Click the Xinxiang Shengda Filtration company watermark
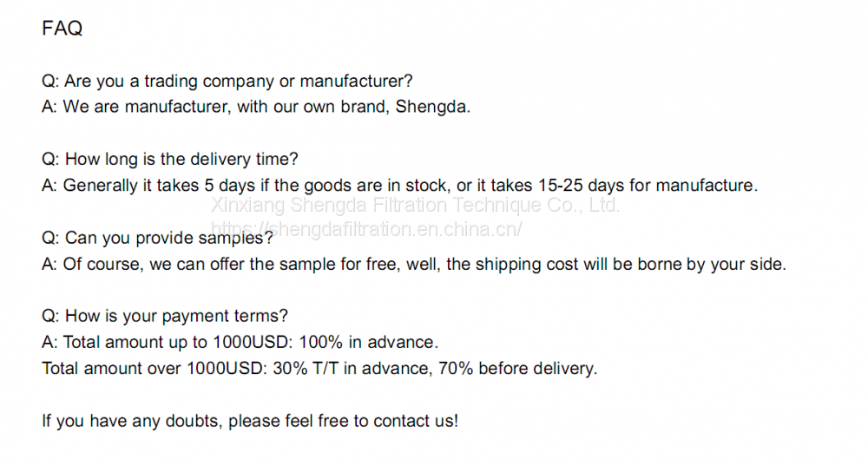The width and height of the screenshot is (868, 466). tap(416, 206)
